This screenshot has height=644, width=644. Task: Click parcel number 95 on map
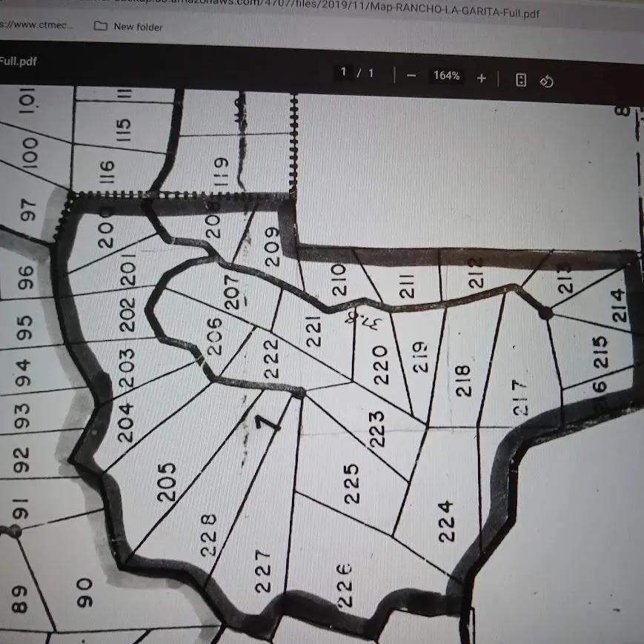[24, 328]
